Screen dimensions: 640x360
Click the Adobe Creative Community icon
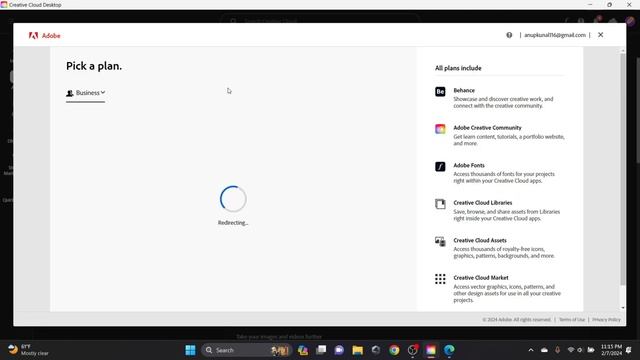pos(440,129)
